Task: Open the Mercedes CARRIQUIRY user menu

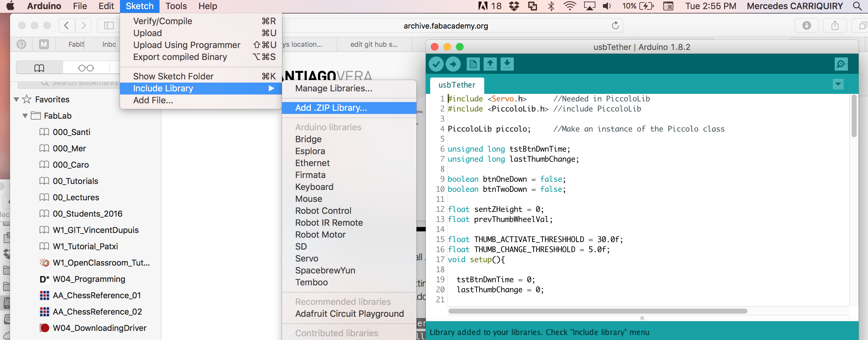Action: (x=795, y=6)
